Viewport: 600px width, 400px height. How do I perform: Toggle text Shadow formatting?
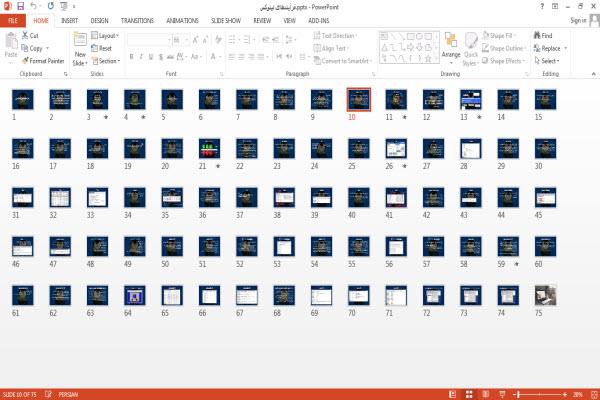161,57
